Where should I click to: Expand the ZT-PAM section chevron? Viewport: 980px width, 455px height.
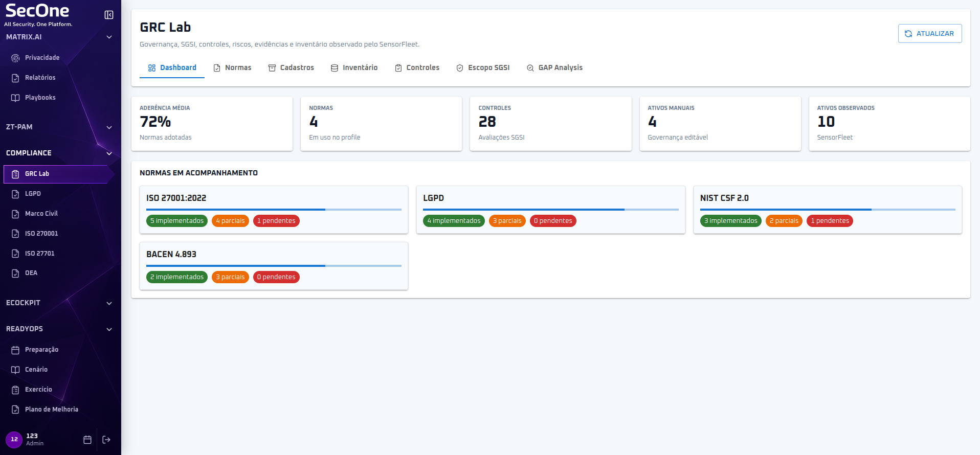tap(109, 127)
